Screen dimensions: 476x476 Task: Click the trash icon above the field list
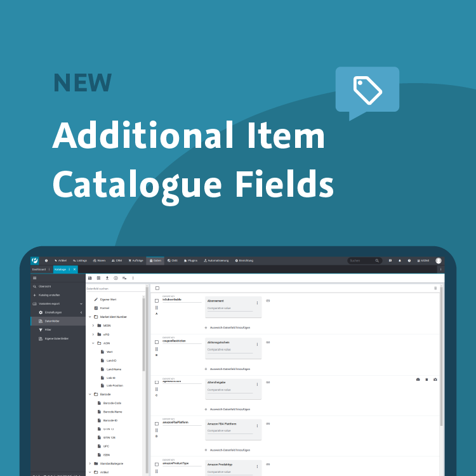click(x=435, y=288)
